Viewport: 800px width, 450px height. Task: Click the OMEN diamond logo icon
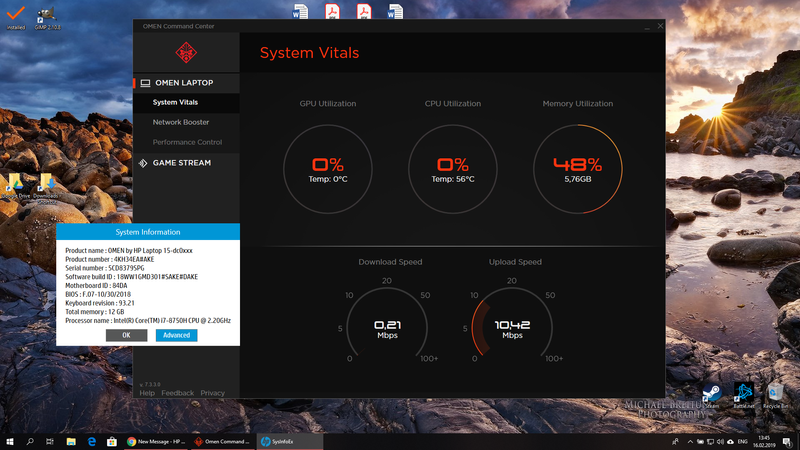point(185,52)
